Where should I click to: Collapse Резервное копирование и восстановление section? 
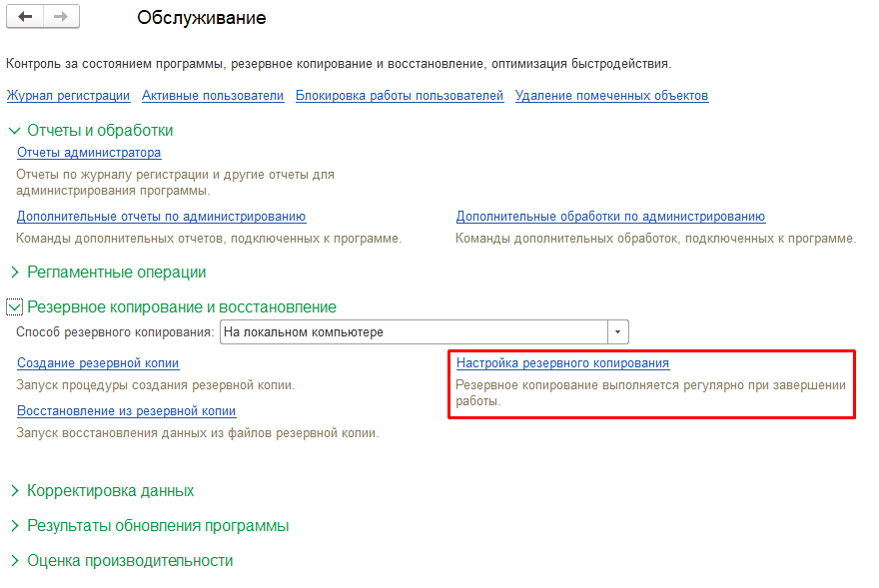coord(14,307)
